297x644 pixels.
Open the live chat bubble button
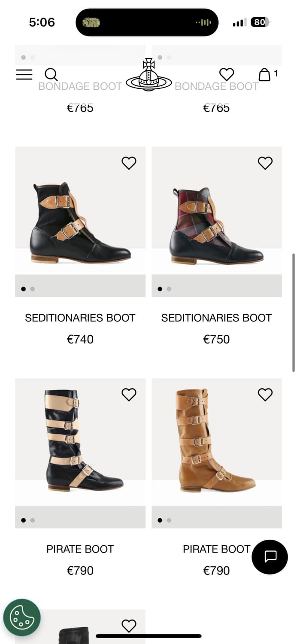(x=270, y=556)
